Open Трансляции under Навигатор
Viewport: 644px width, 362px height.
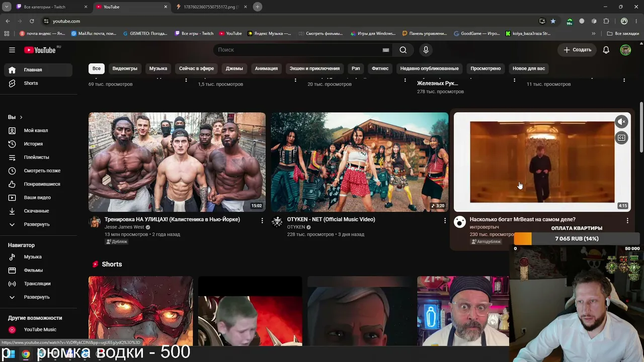(x=38, y=284)
